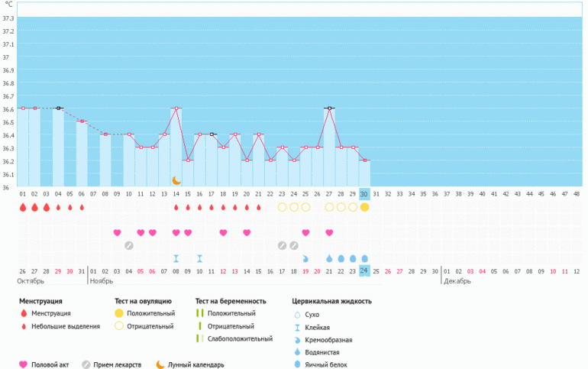Click the egg white fluid icon on day 30
Viewport: 588px width, 369px height.
[x=364, y=258]
